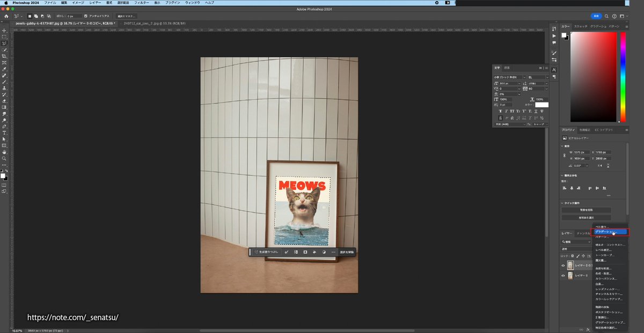The image size is (644, 333).
Task: Toggle lock image pixels brush icon
Action: pyautogui.click(x=577, y=256)
